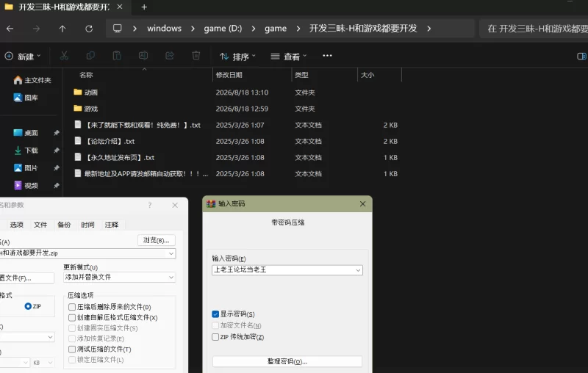Open the archive name dropdown arrow

point(171,253)
